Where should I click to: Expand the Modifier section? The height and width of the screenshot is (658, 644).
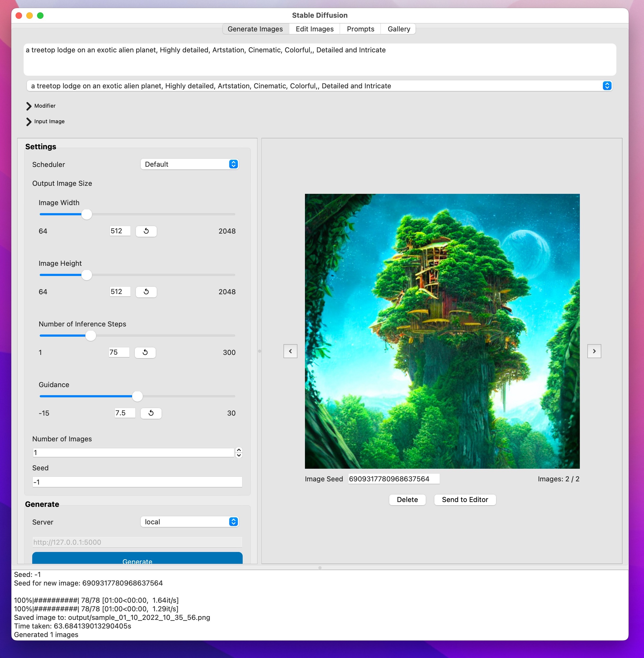29,106
